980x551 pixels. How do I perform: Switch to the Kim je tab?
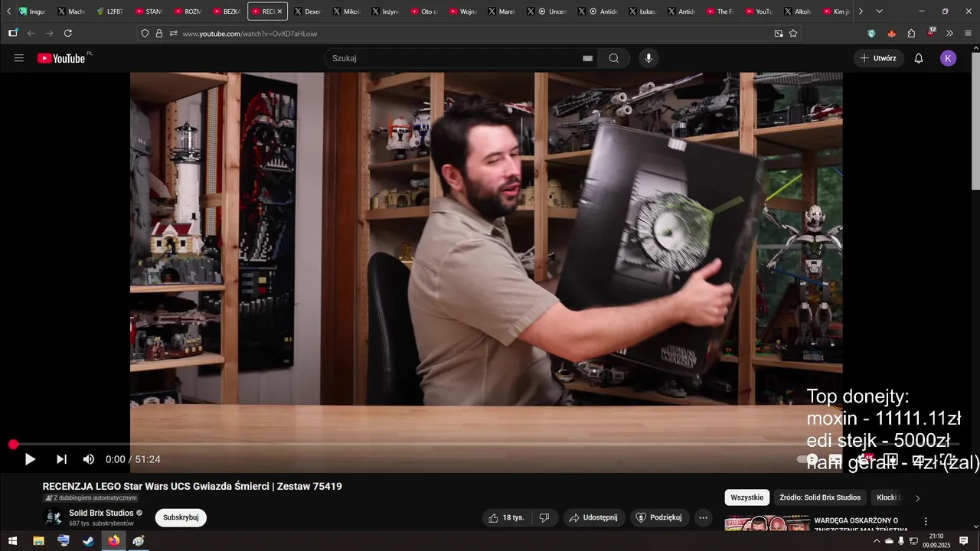point(835,11)
